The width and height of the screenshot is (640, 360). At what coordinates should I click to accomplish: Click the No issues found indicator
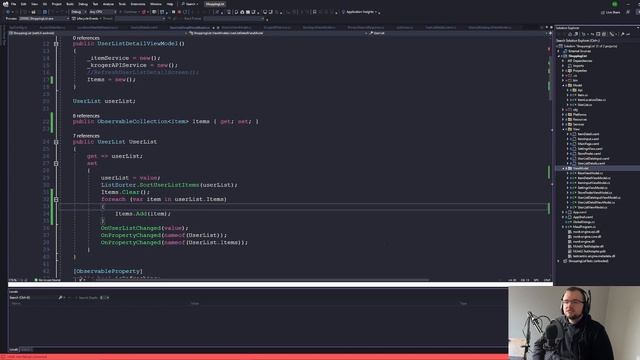[x=48, y=280]
